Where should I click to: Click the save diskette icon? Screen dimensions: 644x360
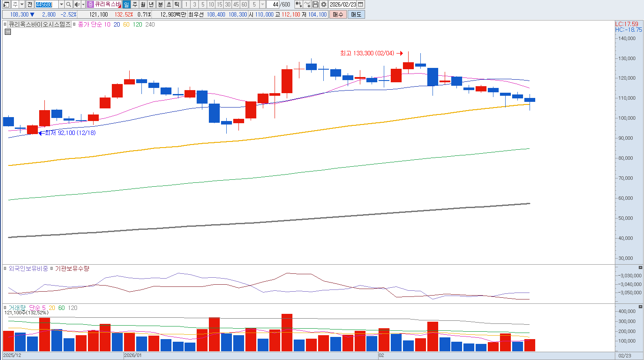(x=315, y=4)
